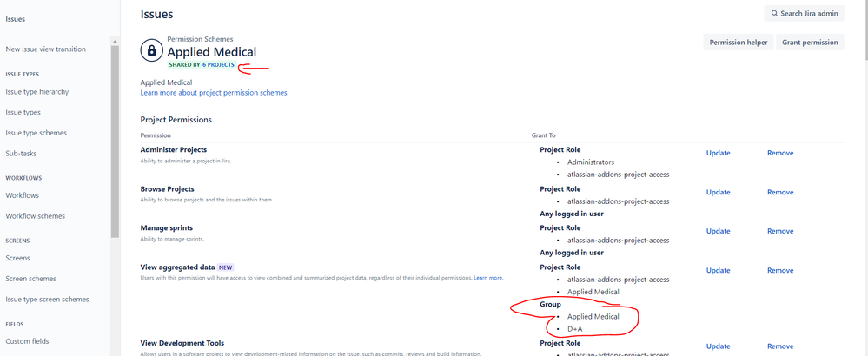Remove the View aggregated data permission
Viewport: 868px width, 356px height.
tap(780, 270)
